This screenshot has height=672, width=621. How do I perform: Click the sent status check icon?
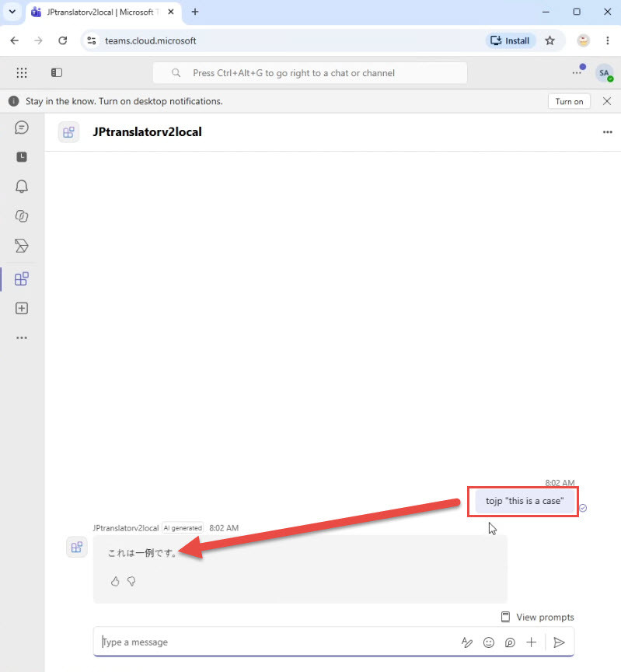tap(583, 508)
